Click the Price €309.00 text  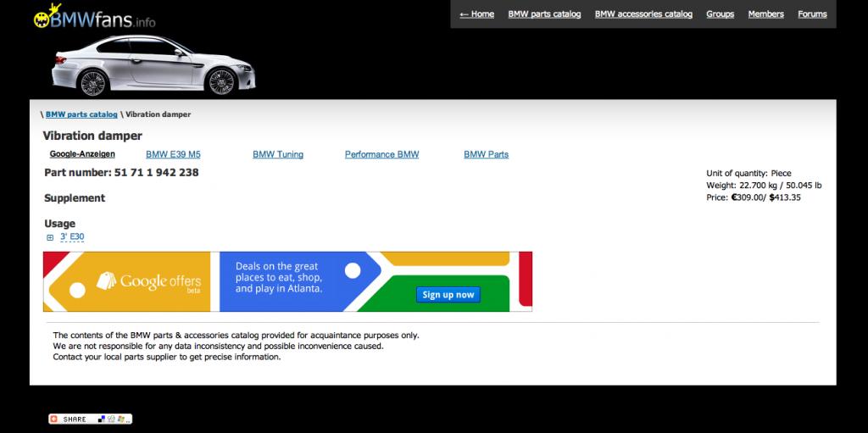(754, 197)
